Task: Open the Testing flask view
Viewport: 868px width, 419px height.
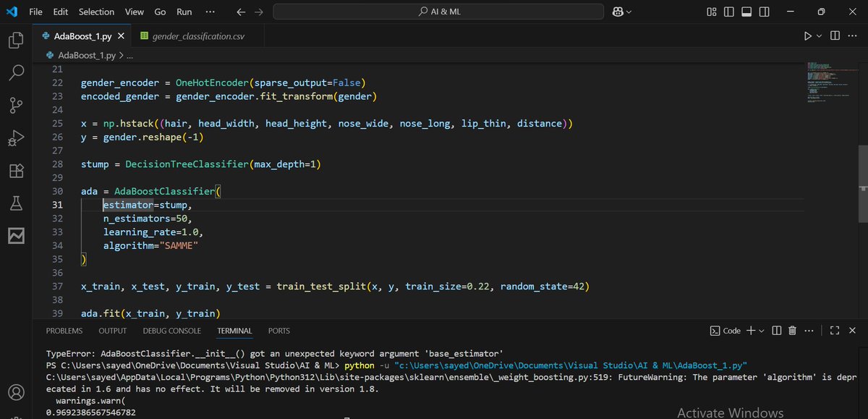Action: pos(16,203)
